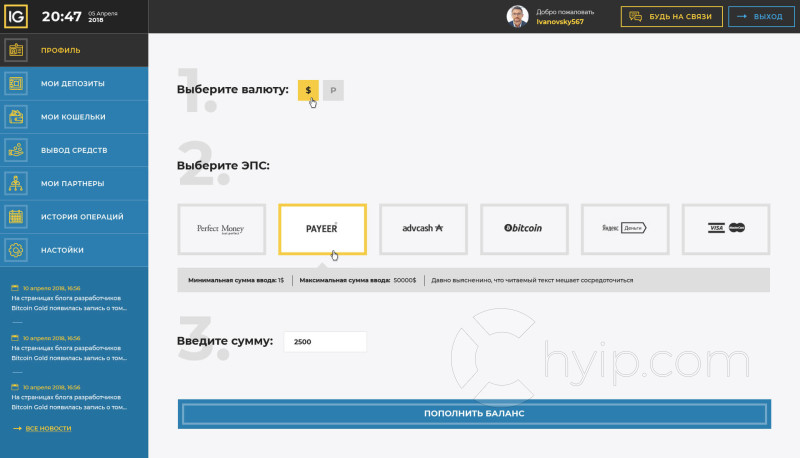This screenshot has height=458, width=800.
Task: Choose Visa MasterCard payment option
Action: pyautogui.click(x=726, y=229)
